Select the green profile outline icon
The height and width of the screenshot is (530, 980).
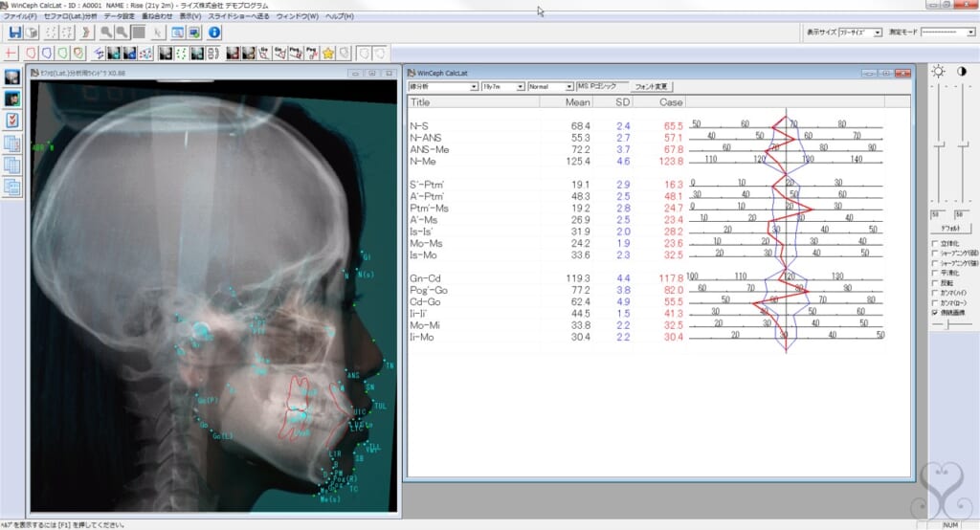pos(62,54)
